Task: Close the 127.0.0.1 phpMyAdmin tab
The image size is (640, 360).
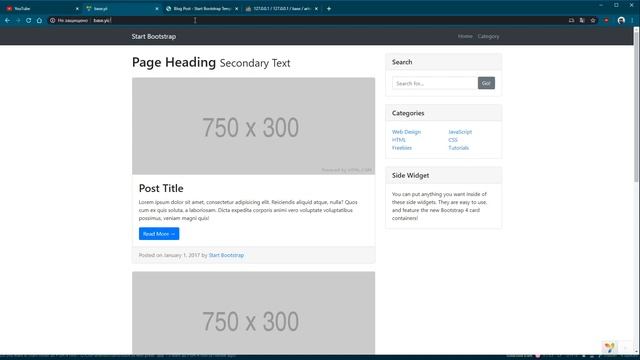Action: pyautogui.click(x=316, y=9)
